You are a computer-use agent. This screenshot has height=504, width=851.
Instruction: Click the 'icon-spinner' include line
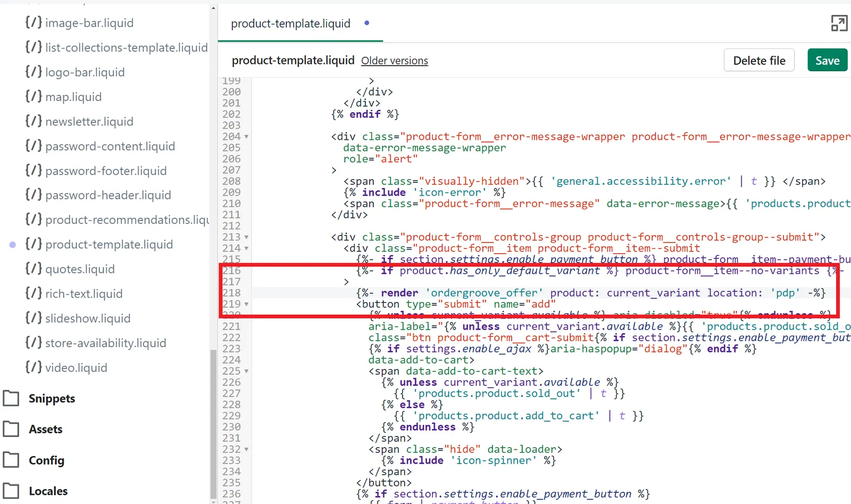pyautogui.click(x=469, y=460)
